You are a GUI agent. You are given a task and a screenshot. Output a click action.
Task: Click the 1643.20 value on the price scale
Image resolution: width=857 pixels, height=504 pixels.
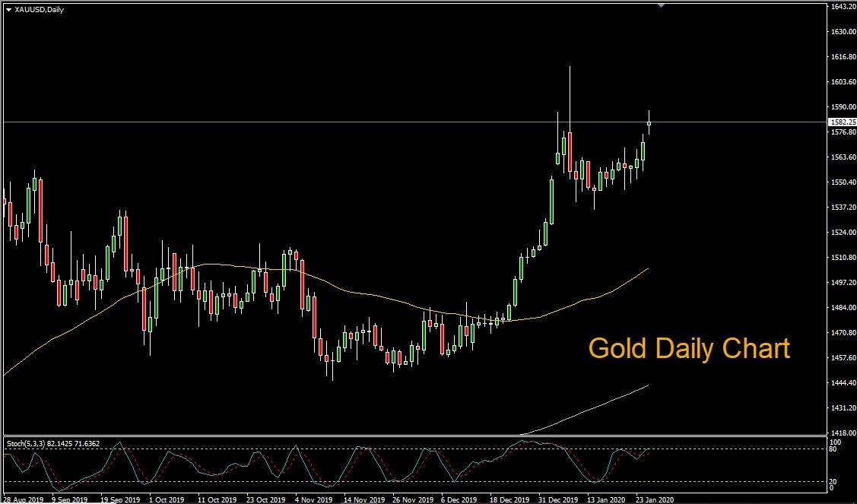click(x=840, y=8)
